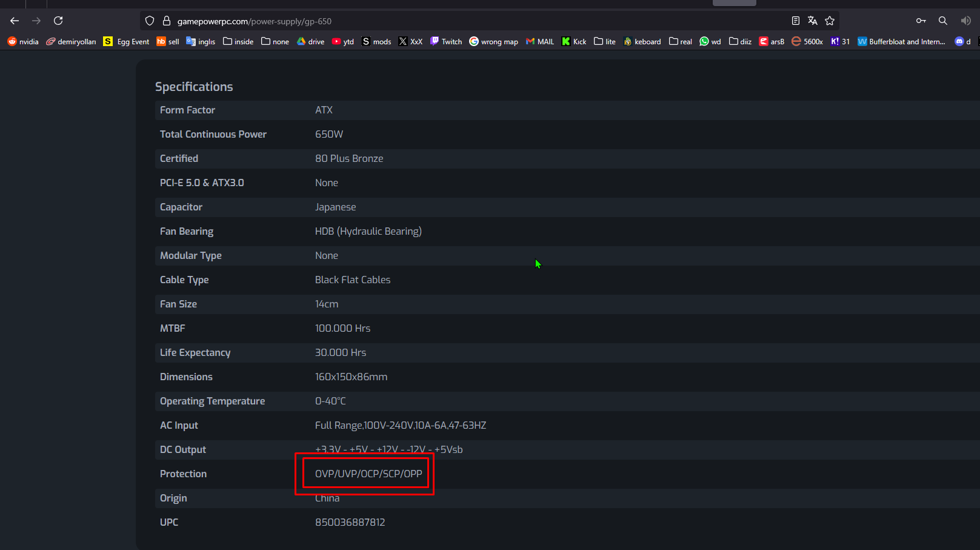The height and width of the screenshot is (550, 980).
Task: Select the 80 Plus Bronze certification value
Action: [x=349, y=158]
